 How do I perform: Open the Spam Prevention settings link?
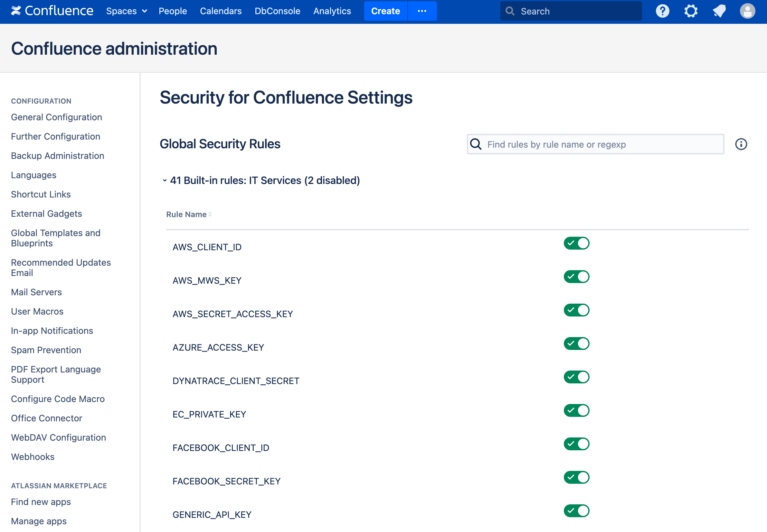pyautogui.click(x=46, y=350)
